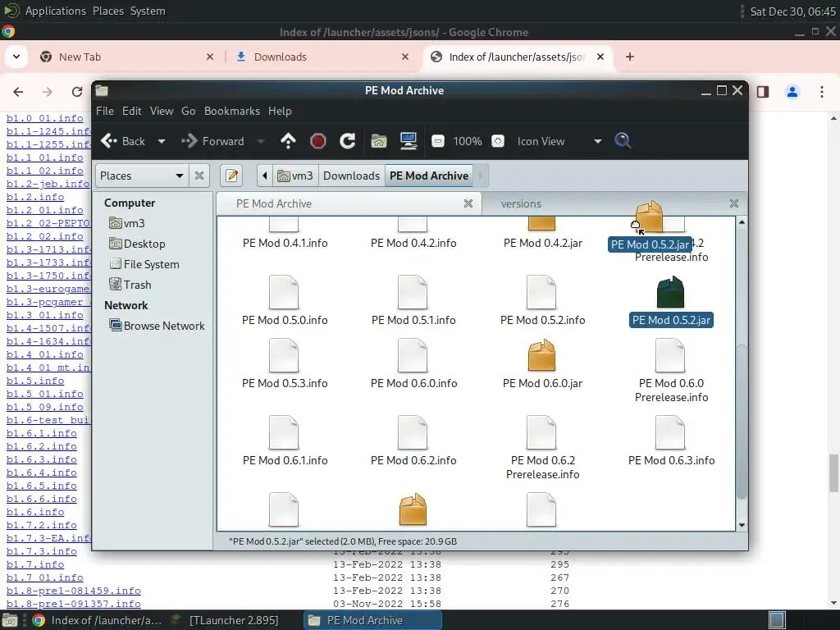Open the Home folder toolbar icon
This screenshot has height=630, width=840.
point(379,141)
